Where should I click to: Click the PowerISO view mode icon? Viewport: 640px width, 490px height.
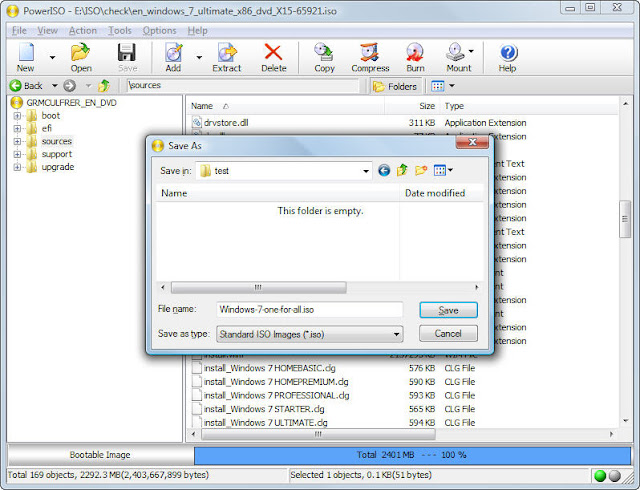pyautogui.click(x=438, y=86)
